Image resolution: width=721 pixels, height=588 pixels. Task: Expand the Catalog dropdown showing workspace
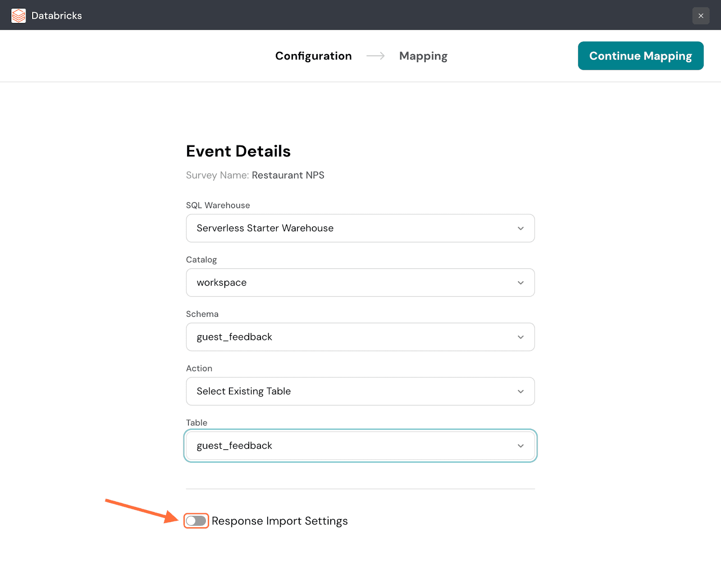click(x=351, y=283)
